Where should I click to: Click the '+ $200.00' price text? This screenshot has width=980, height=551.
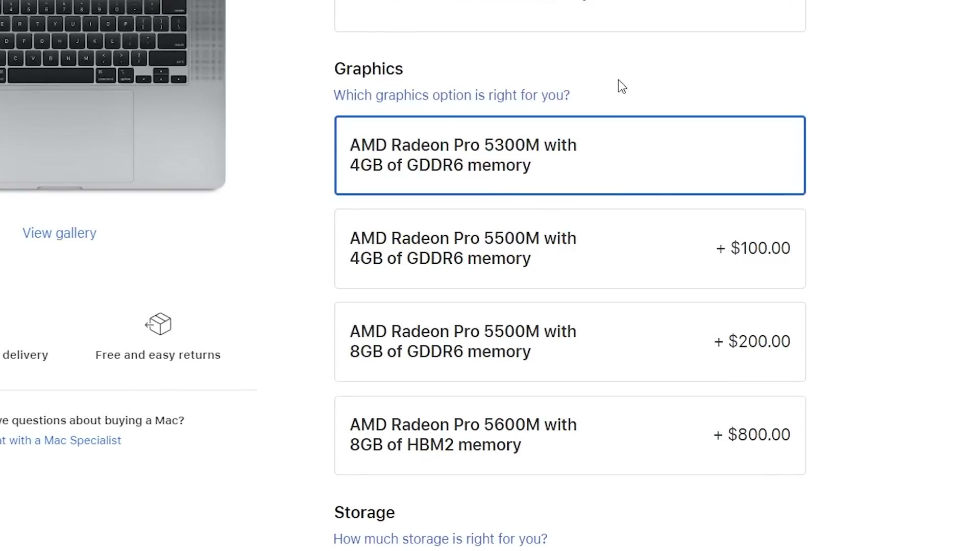pyautogui.click(x=752, y=341)
